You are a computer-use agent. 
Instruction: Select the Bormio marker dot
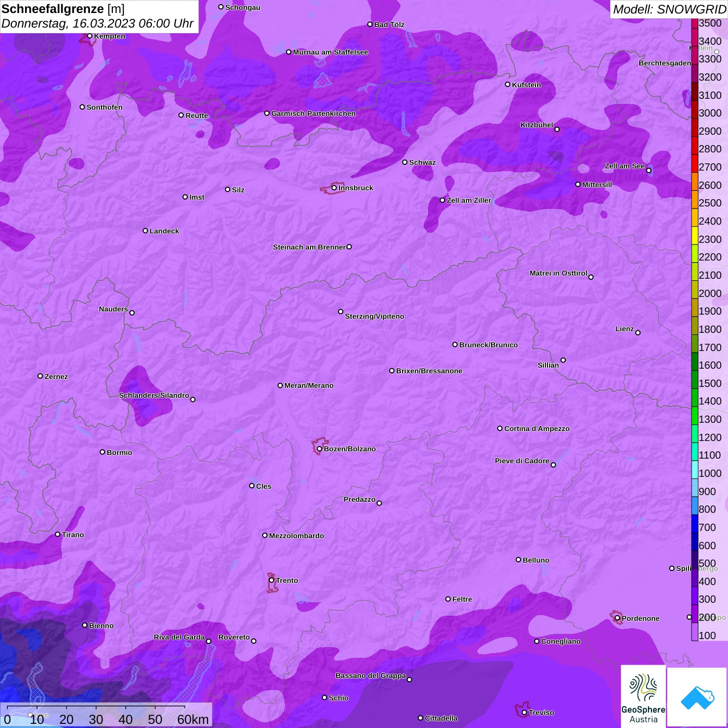pyautogui.click(x=102, y=452)
